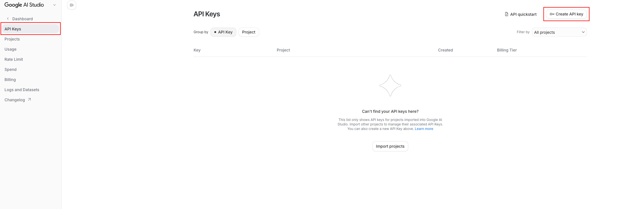Follow the Learn more link
This screenshot has height=209, width=644.
point(424,129)
